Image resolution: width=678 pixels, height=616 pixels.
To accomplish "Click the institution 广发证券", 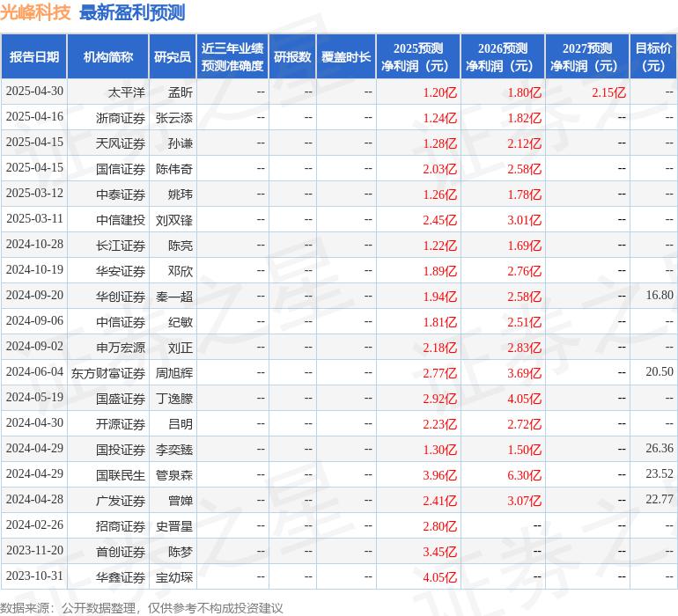I will 121,500.
